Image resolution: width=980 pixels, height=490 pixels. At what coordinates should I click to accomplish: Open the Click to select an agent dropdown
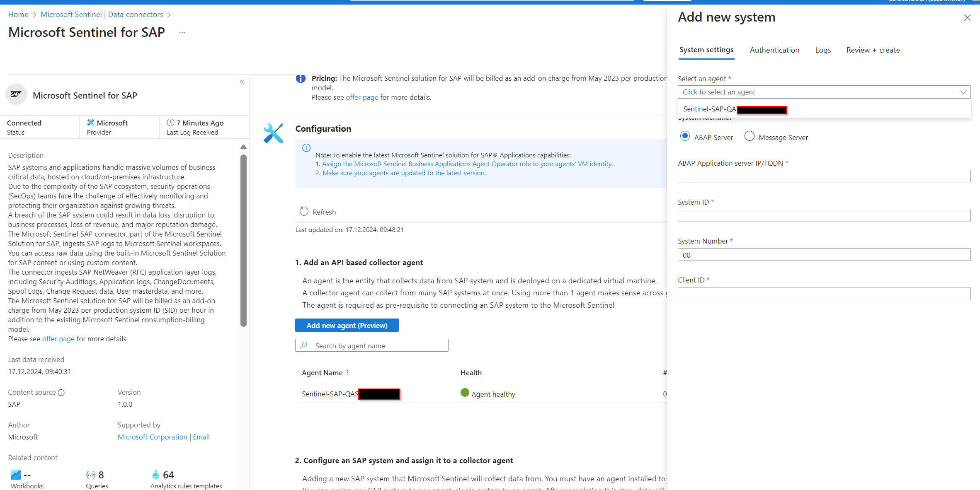click(824, 92)
